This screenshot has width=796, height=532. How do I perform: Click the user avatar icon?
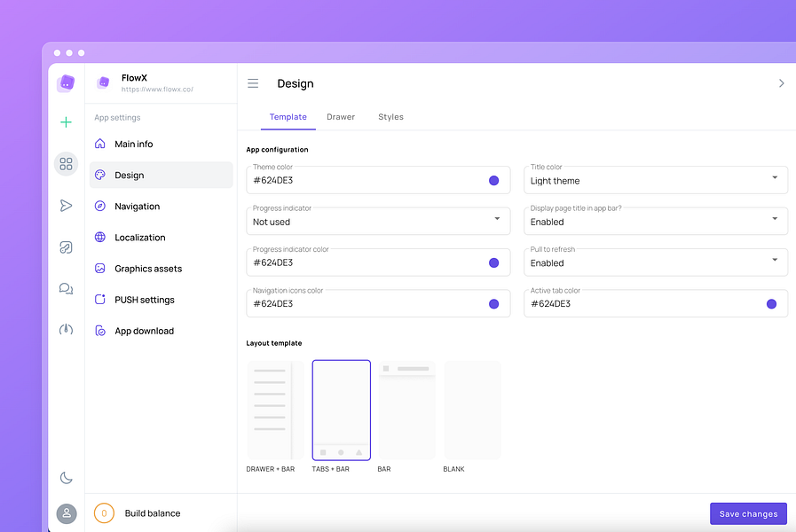67,513
